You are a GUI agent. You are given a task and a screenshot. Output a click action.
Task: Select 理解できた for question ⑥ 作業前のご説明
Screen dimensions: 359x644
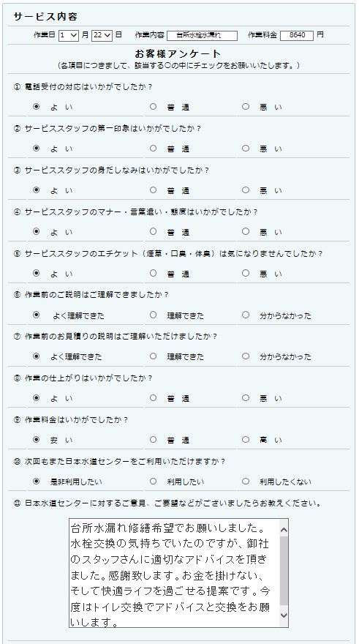(153, 315)
